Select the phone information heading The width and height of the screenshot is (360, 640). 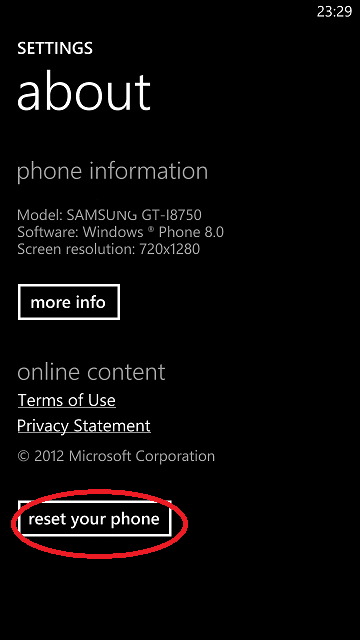point(112,171)
